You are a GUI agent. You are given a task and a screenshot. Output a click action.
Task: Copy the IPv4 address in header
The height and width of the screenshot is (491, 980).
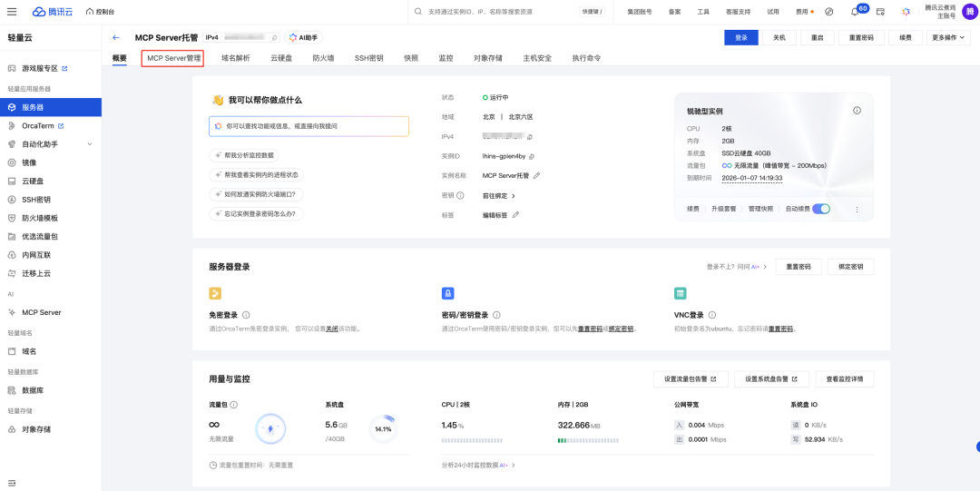(x=274, y=38)
